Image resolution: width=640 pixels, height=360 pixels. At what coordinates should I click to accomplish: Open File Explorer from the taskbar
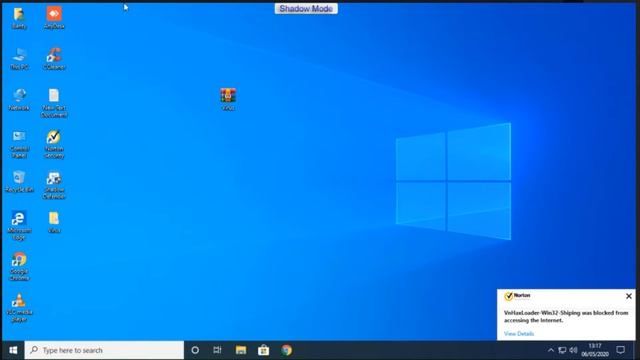click(x=241, y=350)
